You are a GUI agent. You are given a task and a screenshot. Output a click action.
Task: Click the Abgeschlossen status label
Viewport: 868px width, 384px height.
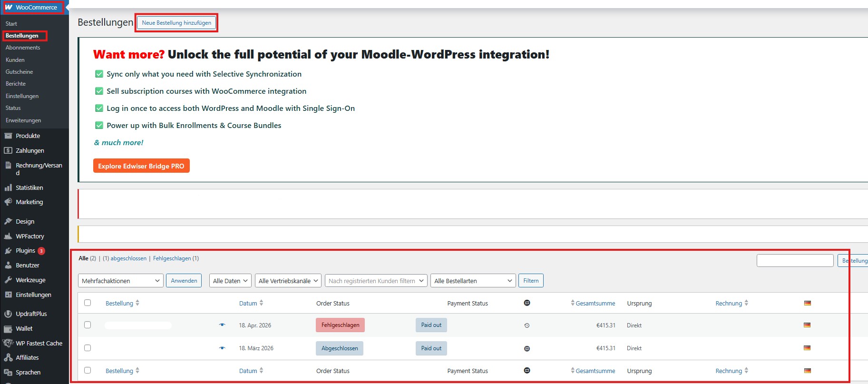click(x=340, y=348)
